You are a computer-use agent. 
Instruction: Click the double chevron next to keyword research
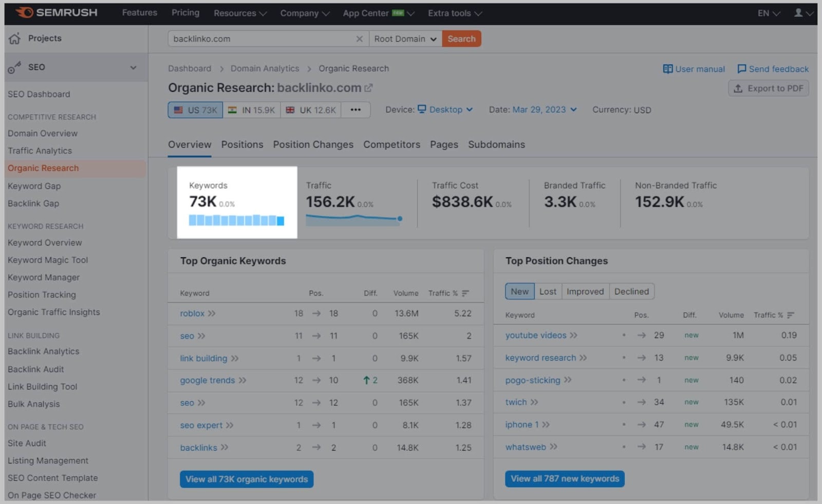[x=583, y=358]
